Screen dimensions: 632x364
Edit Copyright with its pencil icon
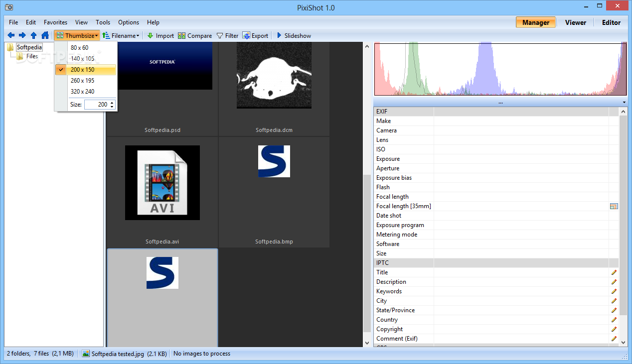614,329
